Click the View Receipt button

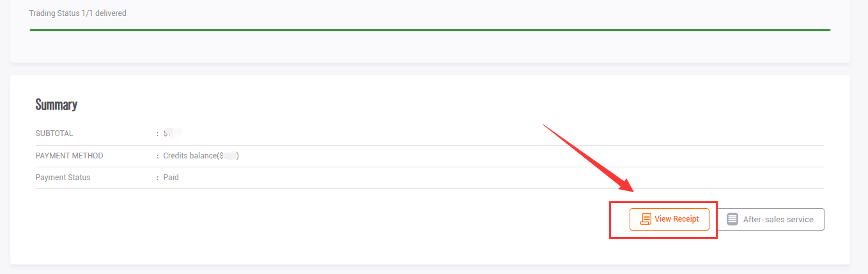[x=669, y=219]
